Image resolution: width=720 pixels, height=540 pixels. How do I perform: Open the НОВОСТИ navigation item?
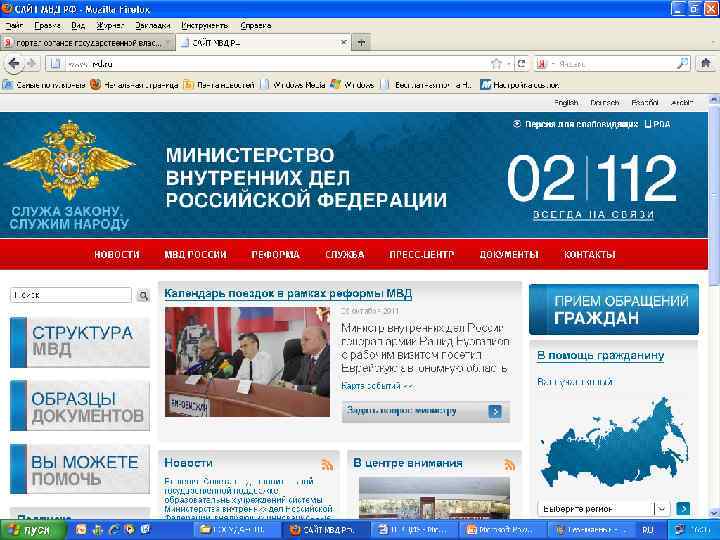[117, 254]
